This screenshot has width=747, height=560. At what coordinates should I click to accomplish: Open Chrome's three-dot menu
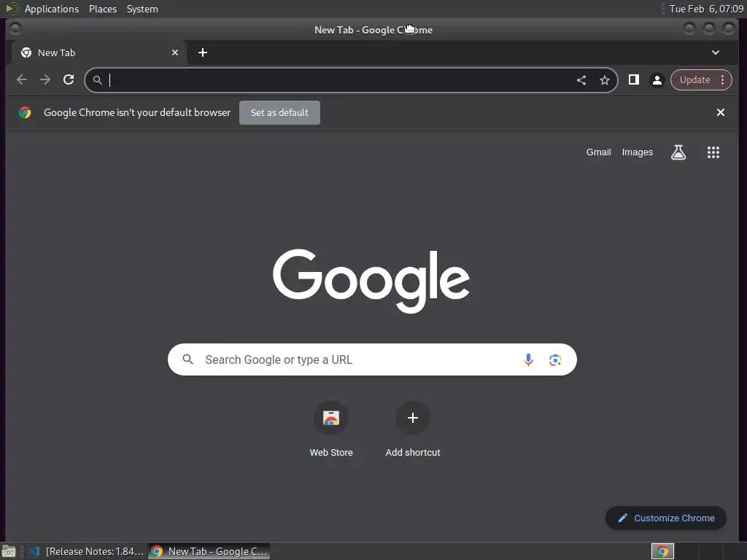[723, 80]
